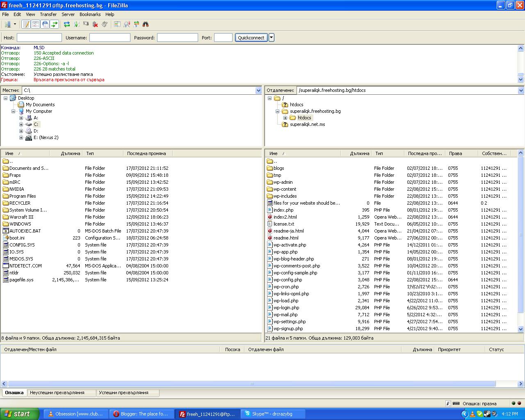Disconnect from the server using red X icon
Image resolution: width=525 pixels, height=420 pixels.
(x=95, y=25)
